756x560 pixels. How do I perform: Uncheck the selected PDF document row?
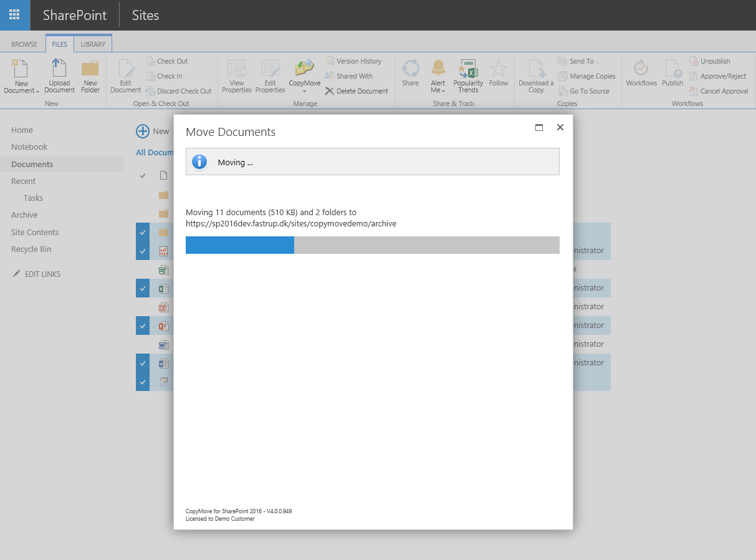click(143, 251)
